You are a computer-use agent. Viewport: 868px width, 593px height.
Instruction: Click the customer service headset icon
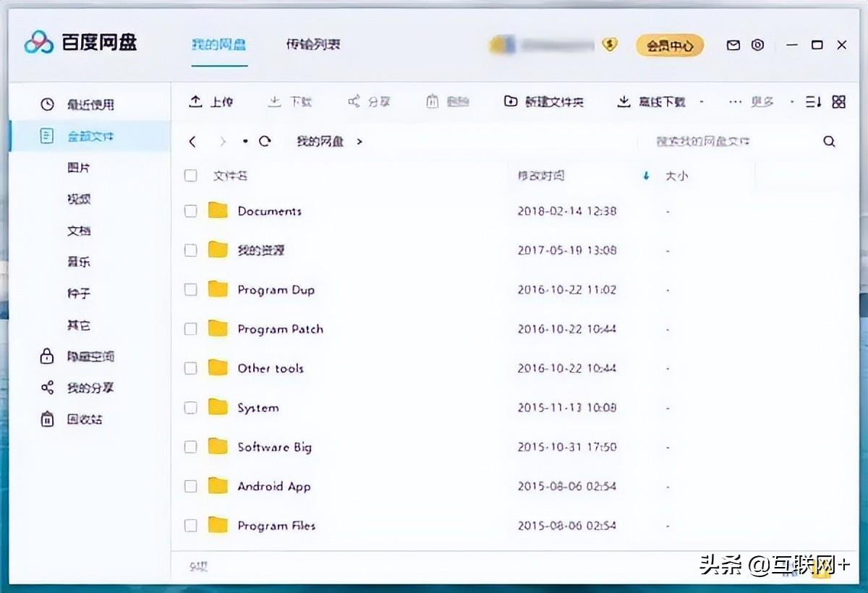coord(758,45)
